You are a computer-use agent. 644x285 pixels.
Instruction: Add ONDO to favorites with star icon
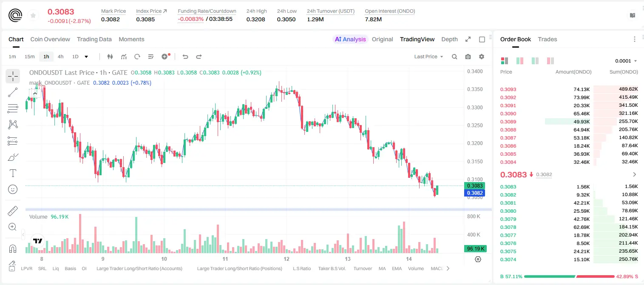click(x=33, y=16)
